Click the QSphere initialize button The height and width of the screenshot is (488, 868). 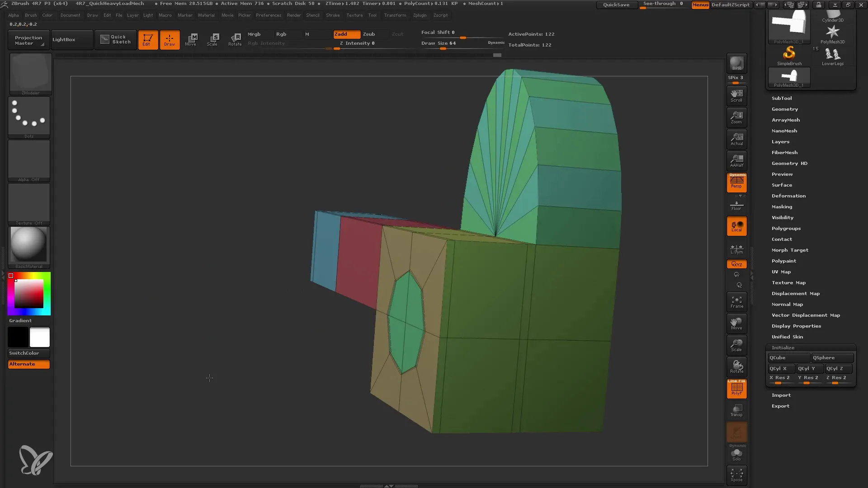pos(832,358)
